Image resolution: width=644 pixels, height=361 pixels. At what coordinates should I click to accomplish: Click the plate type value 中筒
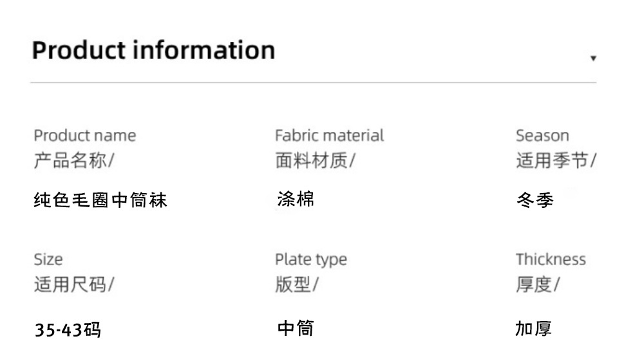(x=296, y=329)
